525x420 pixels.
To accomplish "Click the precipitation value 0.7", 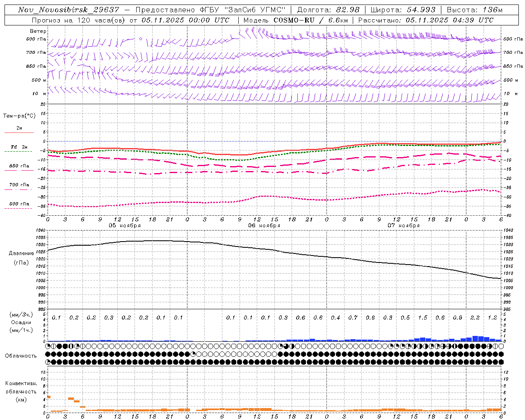I will point(353,317).
